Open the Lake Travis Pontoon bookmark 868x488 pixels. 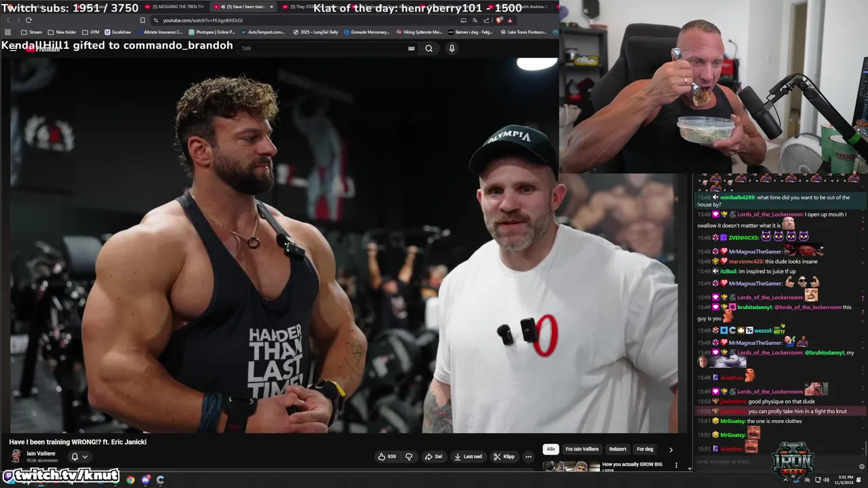coord(523,32)
